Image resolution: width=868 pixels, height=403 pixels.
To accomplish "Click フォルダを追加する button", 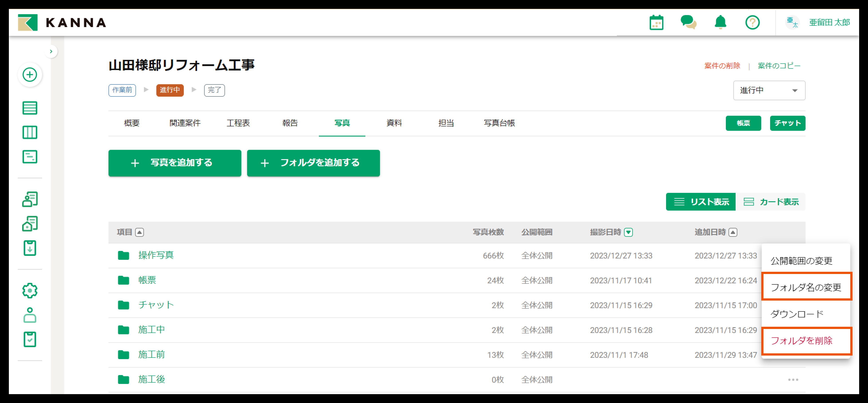I will [313, 163].
